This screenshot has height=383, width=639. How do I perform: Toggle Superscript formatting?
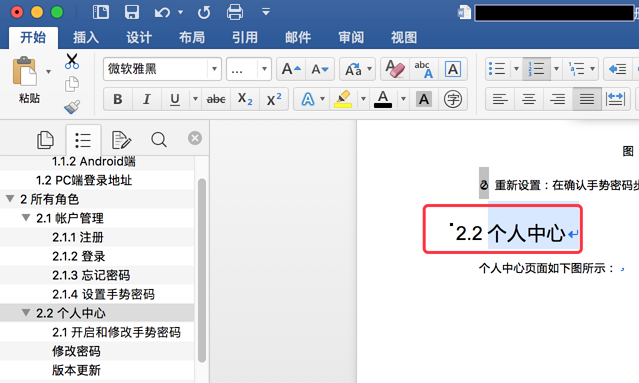[274, 99]
